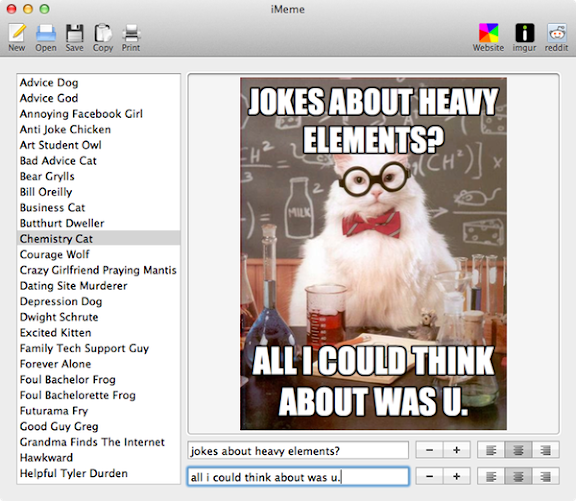
Task: Choose Dating Site Murderer template
Action: click(98, 286)
